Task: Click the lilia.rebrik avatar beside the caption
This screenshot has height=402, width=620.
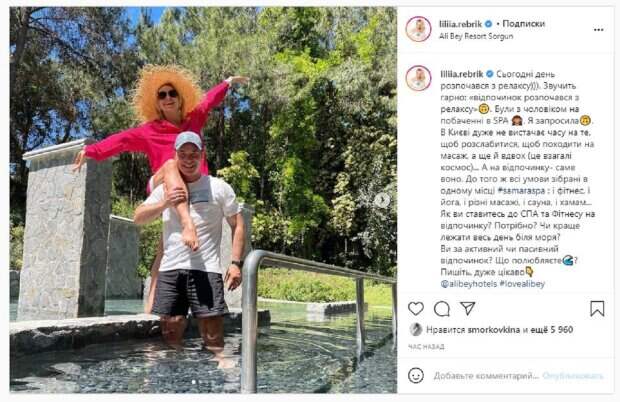Action: (418, 78)
